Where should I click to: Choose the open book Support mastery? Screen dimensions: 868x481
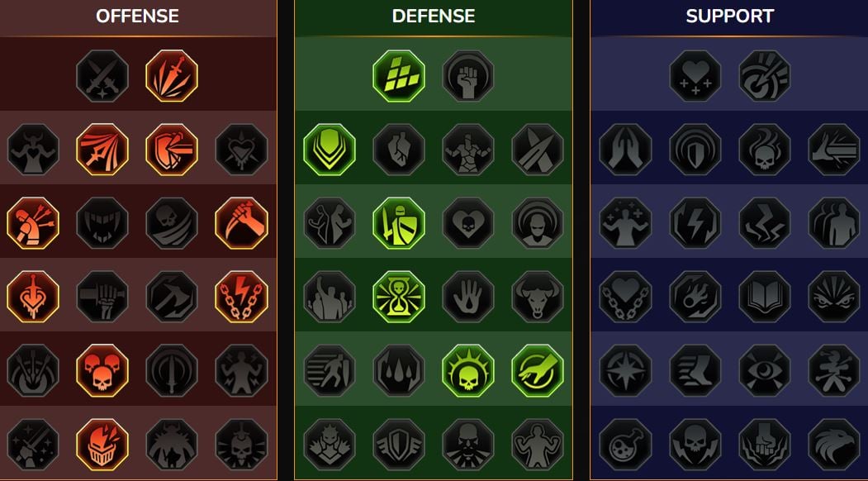tap(765, 297)
